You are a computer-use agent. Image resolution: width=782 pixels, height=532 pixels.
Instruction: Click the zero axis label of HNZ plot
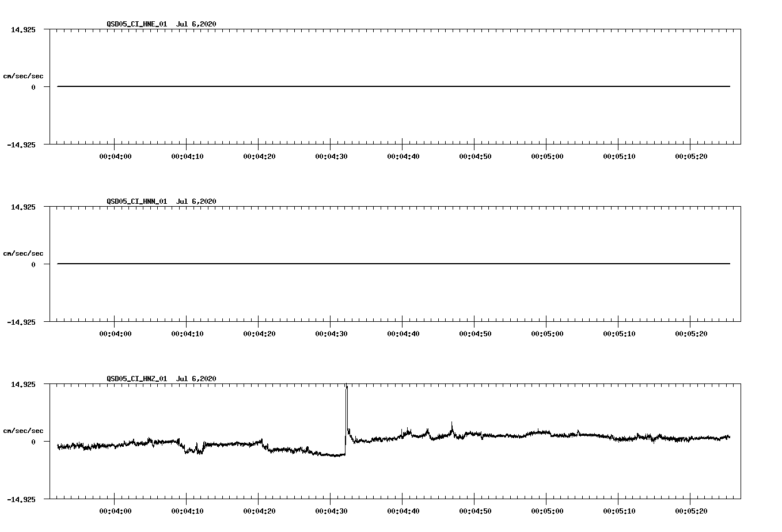tap(33, 442)
